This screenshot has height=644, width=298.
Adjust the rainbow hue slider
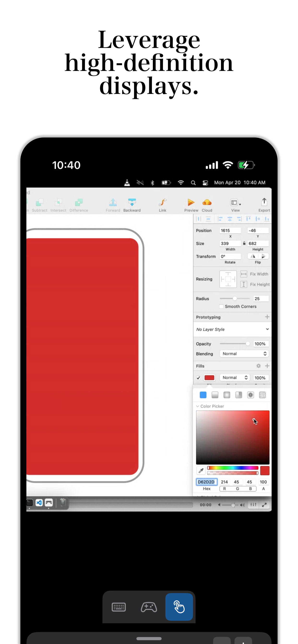pos(233,468)
